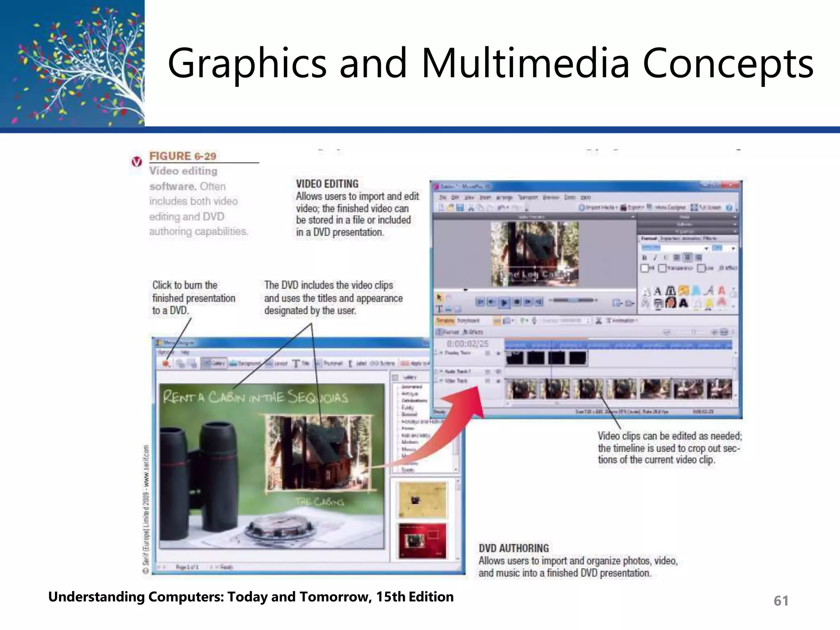The image size is (840, 630).
Task: Click the Export button in video editor toolbar
Action: click(x=632, y=208)
